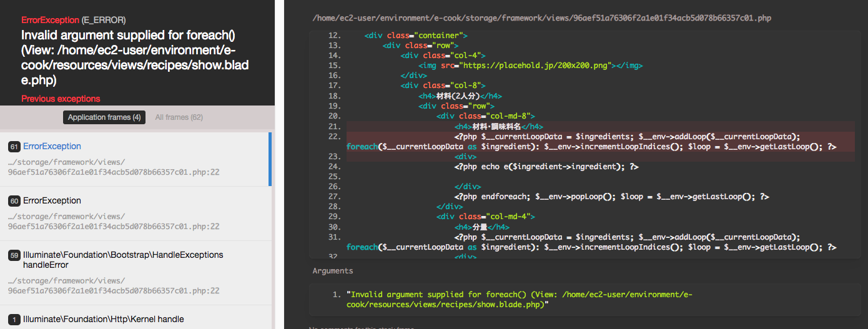Click the number 1 frame badge
The image size is (868, 329).
pos(14,320)
